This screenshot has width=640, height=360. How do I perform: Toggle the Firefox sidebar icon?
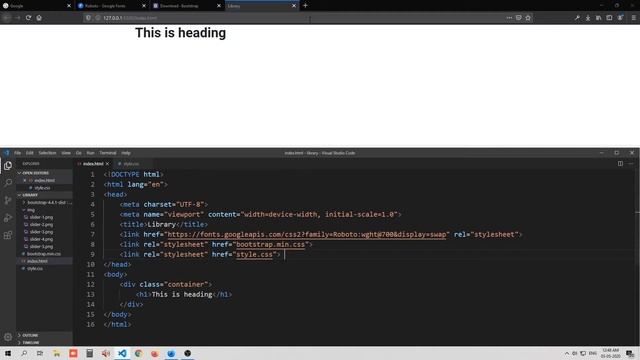[x=609, y=18]
